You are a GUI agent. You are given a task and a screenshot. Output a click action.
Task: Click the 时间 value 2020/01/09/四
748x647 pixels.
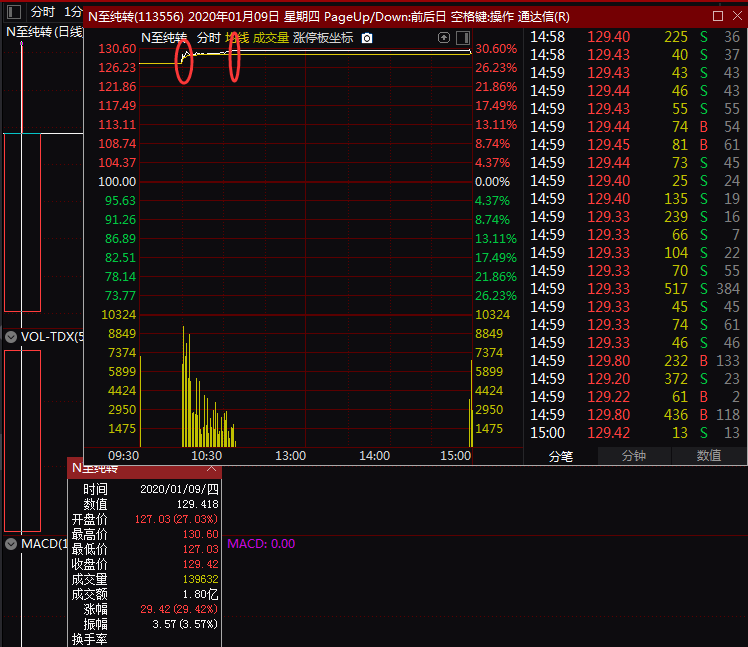click(x=179, y=489)
